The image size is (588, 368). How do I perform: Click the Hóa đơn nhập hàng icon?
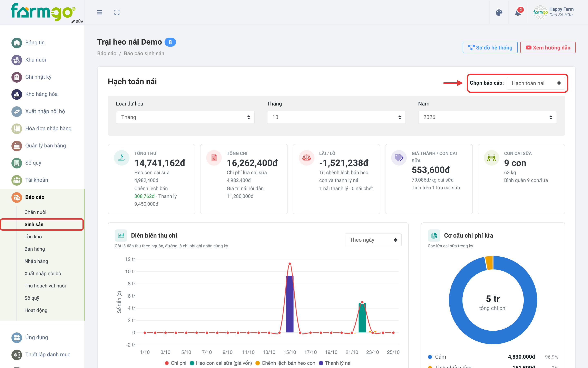point(17,129)
